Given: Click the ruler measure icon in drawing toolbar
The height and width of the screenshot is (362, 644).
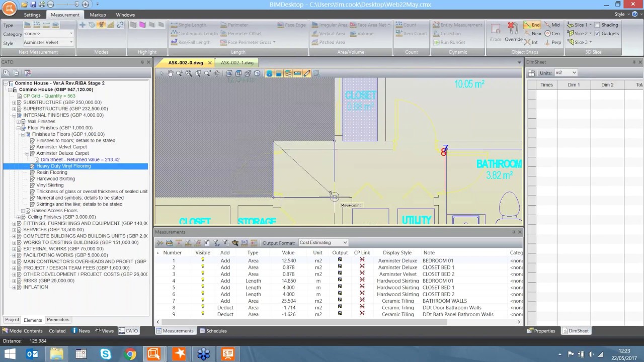Looking at the screenshot, I should tap(297, 73).
